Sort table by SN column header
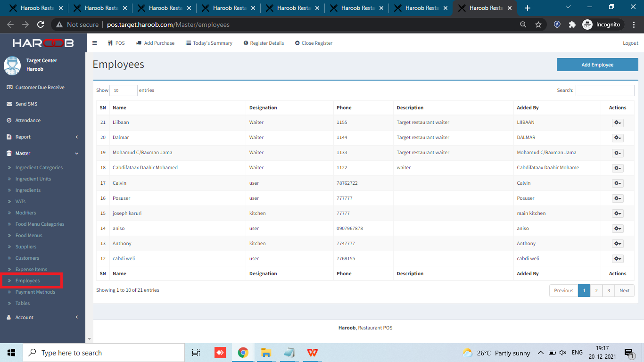The width and height of the screenshot is (644, 362). click(103, 107)
